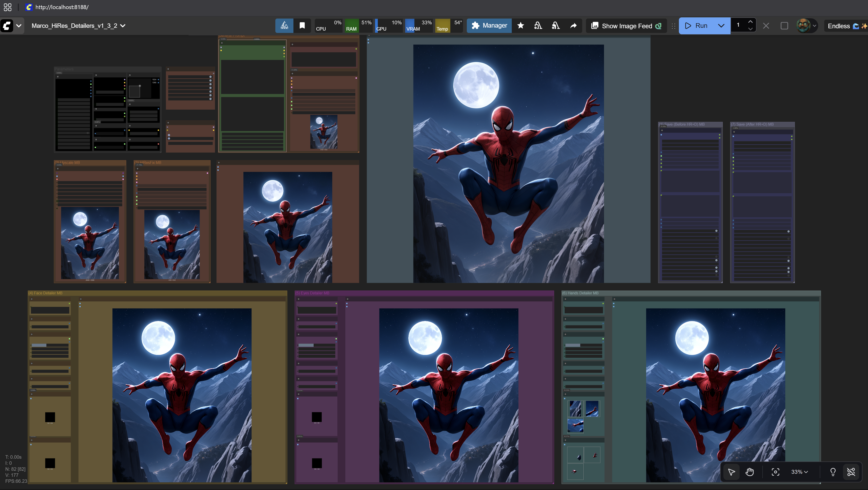Viewport: 868px width, 490px height.
Task: Open the zoom level 33% dropdown
Action: pyautogui.click(x=799, y=472)
